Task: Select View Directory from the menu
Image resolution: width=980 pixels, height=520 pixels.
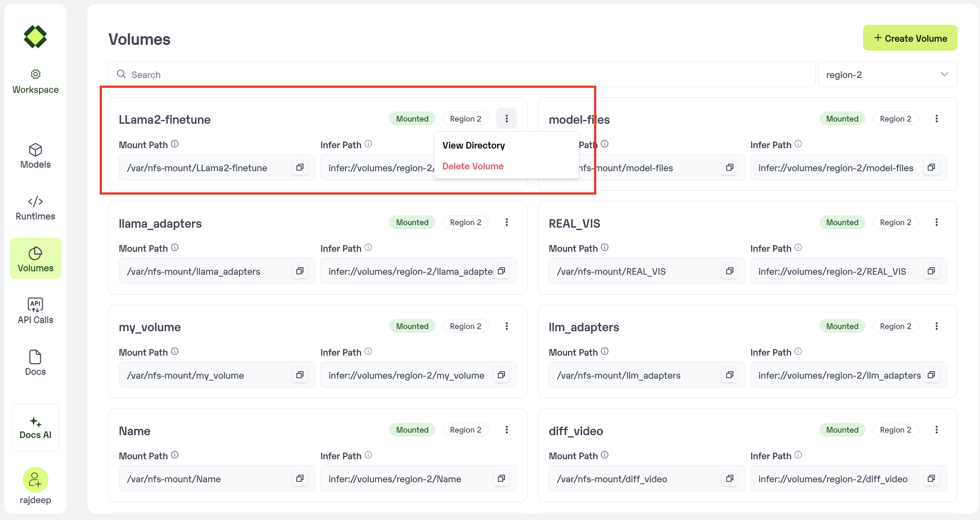Action: click(x=473, y=145)
